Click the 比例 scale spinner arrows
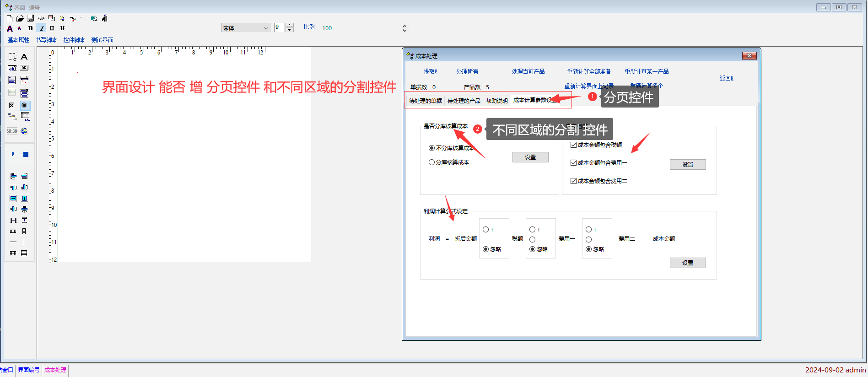 (404, 28)
